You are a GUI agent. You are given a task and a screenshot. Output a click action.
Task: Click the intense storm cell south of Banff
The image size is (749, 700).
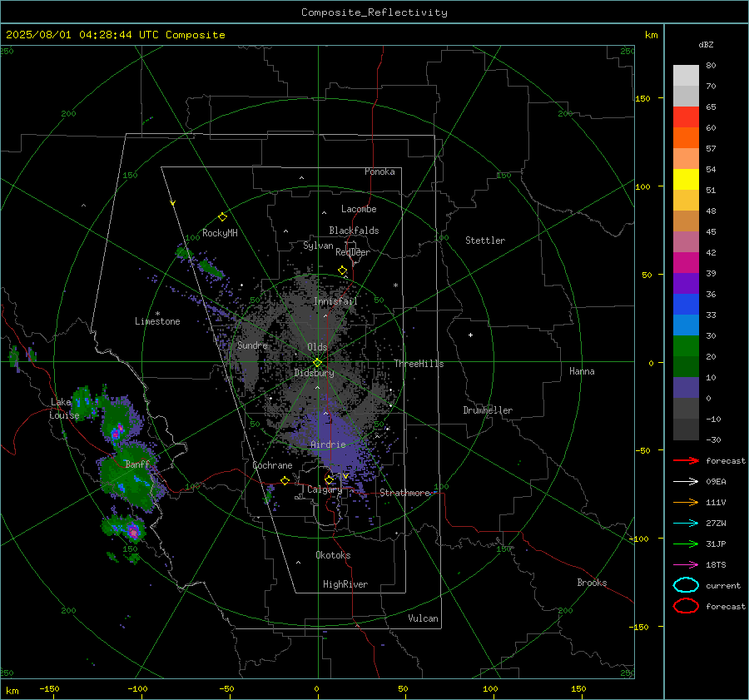(133, 531)
